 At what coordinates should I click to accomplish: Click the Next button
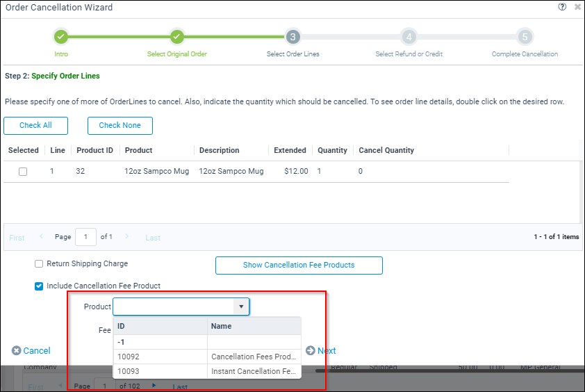coord(321,350)
